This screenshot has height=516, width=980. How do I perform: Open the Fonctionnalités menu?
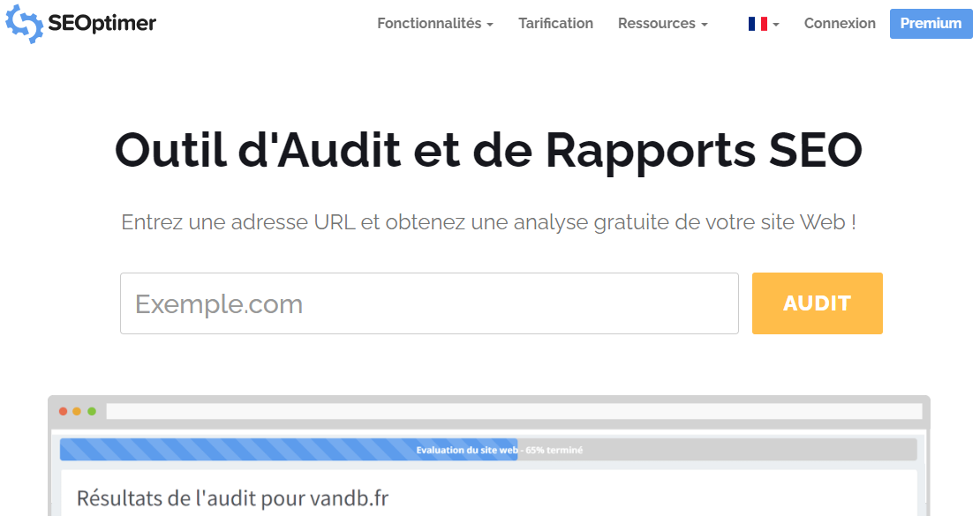(429, 24)
